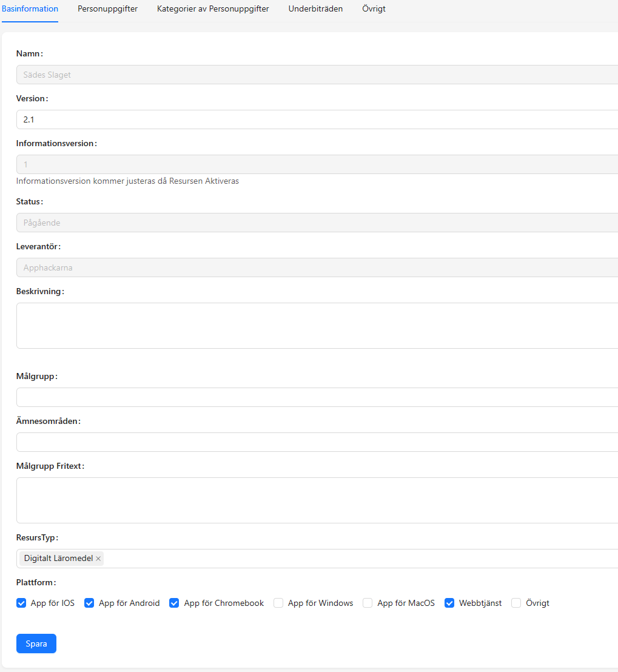Click the Leverantör field showing Apphackarna
The image size is (618, 672).
coord(317,267)
